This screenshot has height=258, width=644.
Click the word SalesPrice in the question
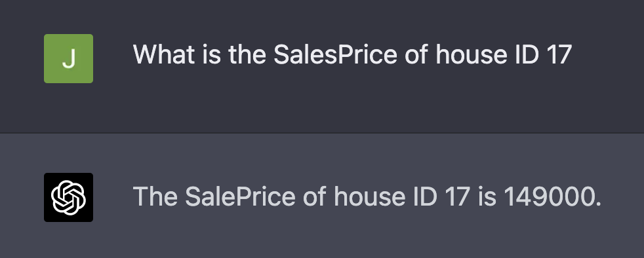pyautogui.click(x=335, y=54)
